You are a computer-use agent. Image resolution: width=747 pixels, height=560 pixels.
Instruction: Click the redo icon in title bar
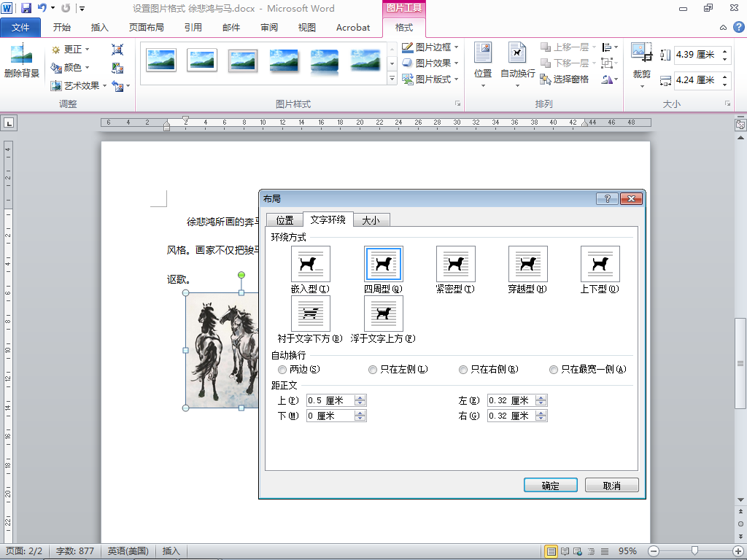coord(66,8)
